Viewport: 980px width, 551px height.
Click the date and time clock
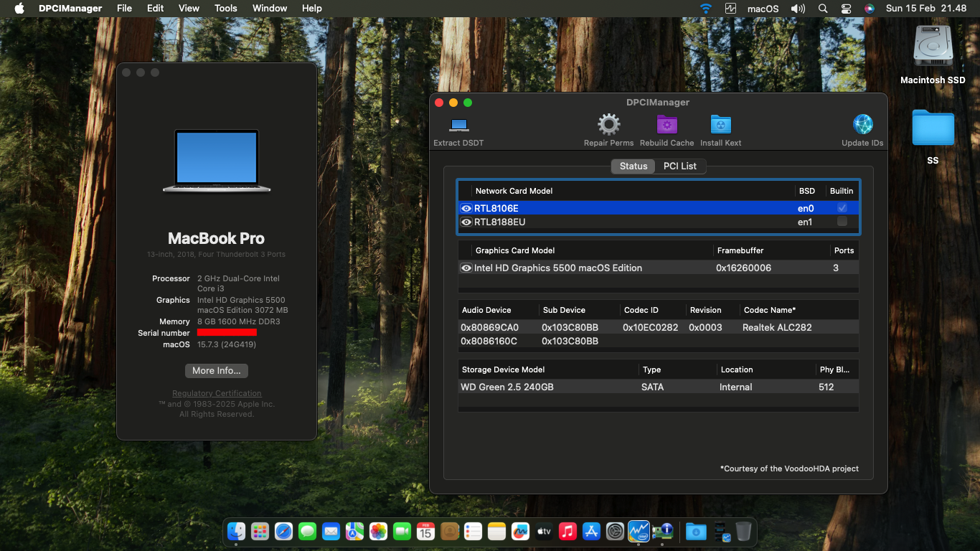tap(926, 8)
